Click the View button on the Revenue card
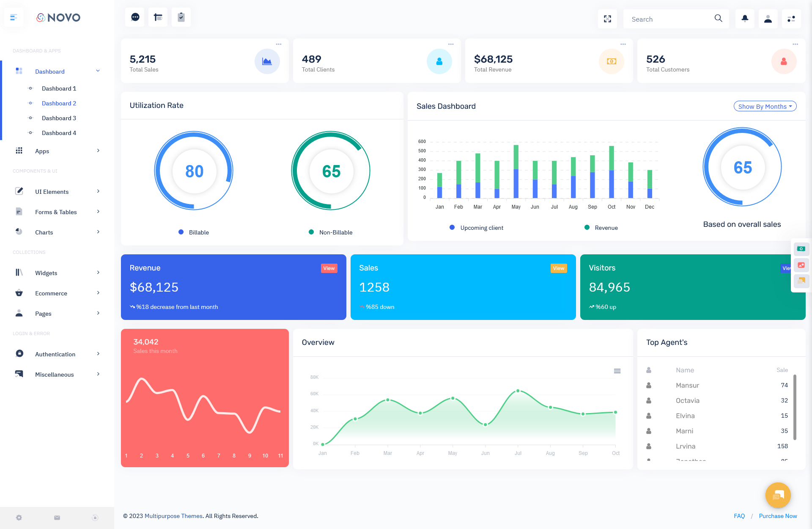 pos(329,268)
